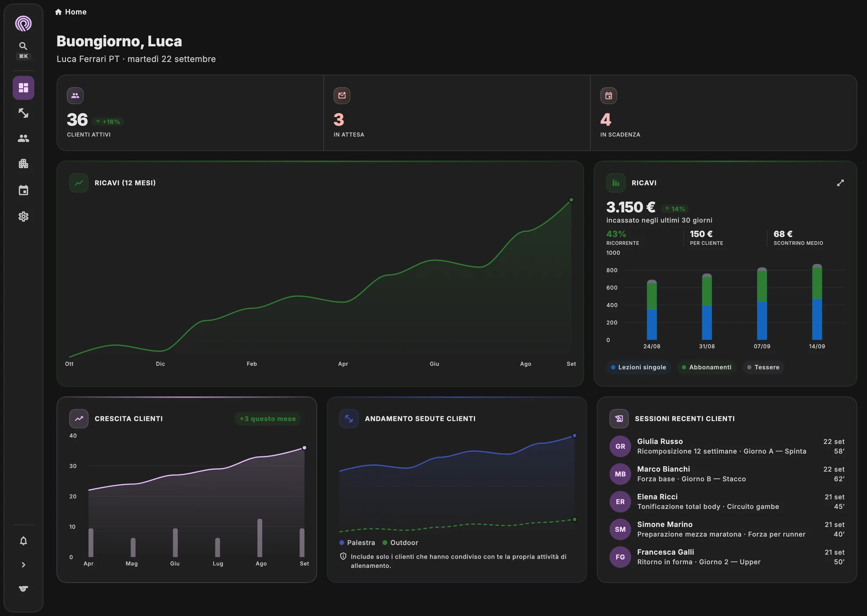Open the 36 Clienti Attivi stat card

click(x=190, y=113)
